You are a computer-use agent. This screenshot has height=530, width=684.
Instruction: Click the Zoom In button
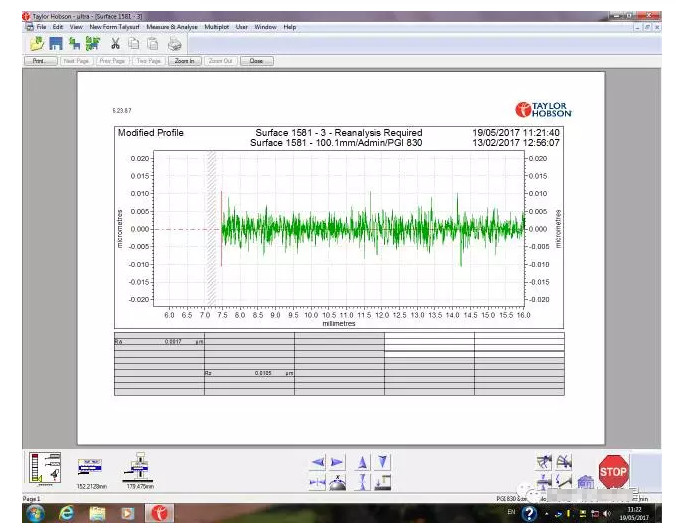coord(184,61)
